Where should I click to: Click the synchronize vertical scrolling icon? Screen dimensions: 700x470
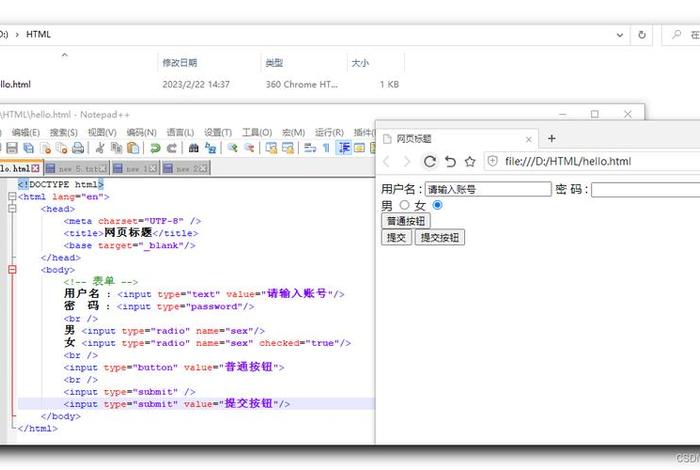click(x=271, y=148)
